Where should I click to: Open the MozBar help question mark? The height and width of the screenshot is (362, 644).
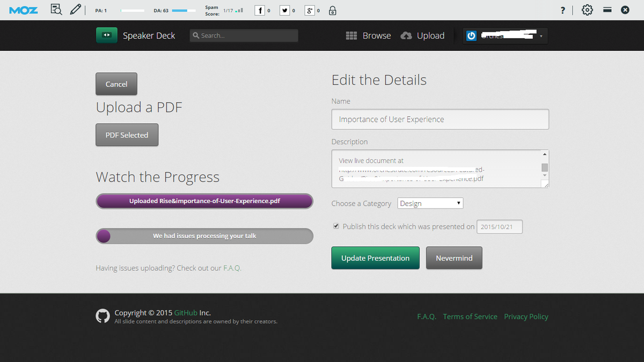click(562, 10)
